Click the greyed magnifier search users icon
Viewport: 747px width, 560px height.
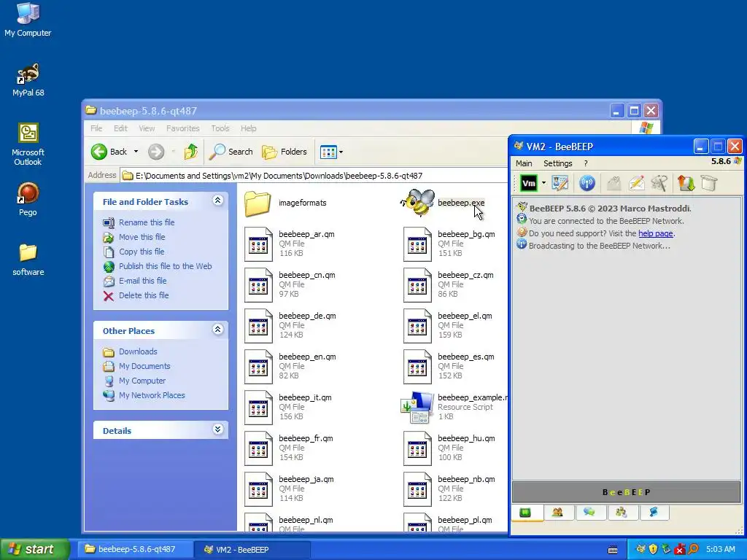click(x=659, y=183)
